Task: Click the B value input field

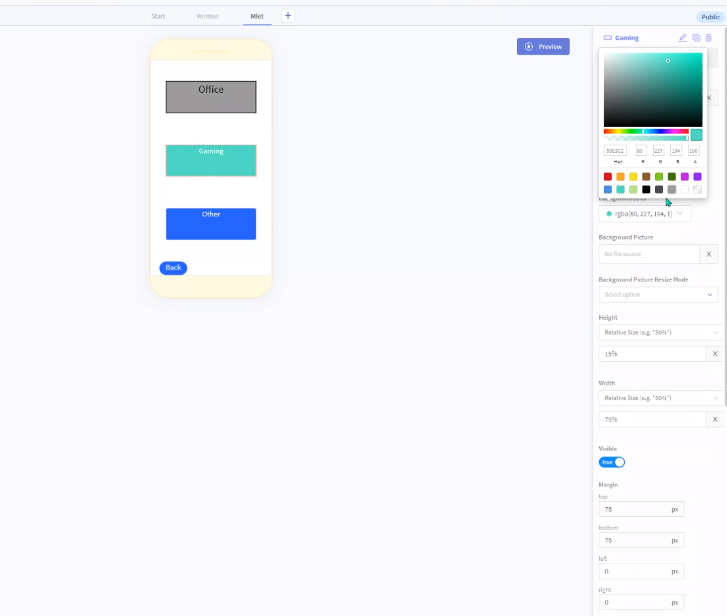Action: tap(676, 151)
